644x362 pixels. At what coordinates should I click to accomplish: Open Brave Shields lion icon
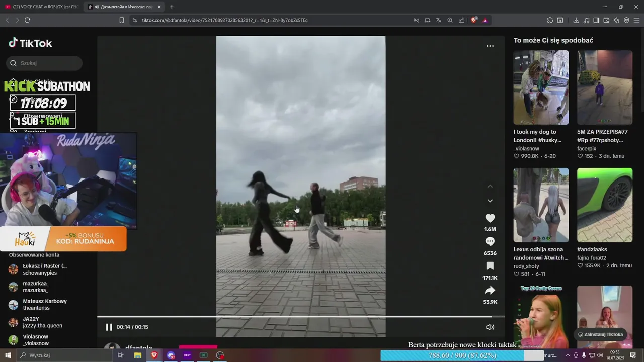[x=473, y=20]
